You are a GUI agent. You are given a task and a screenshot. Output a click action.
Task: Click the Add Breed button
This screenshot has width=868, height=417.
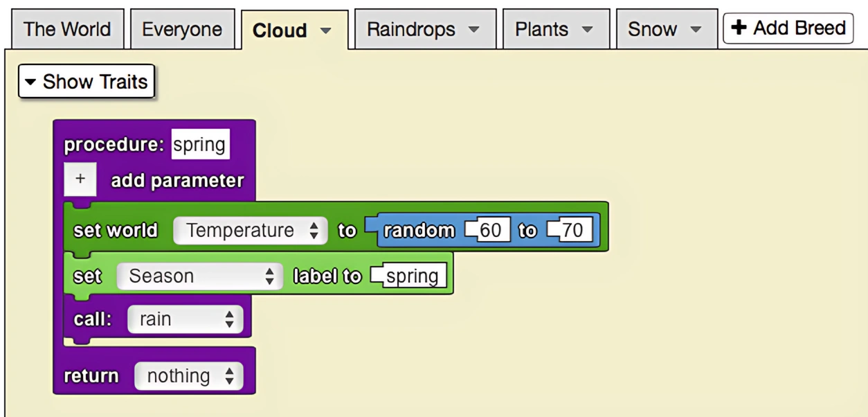coord(788,28)
